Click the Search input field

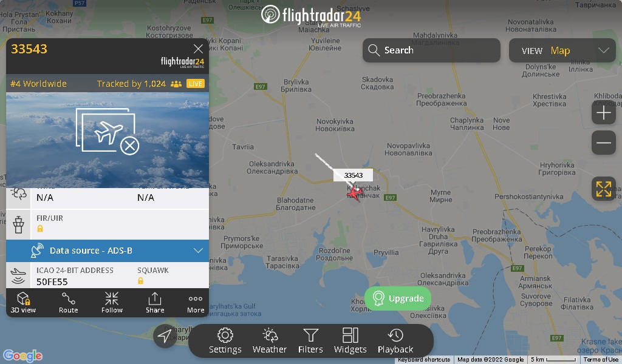[431, 50]
